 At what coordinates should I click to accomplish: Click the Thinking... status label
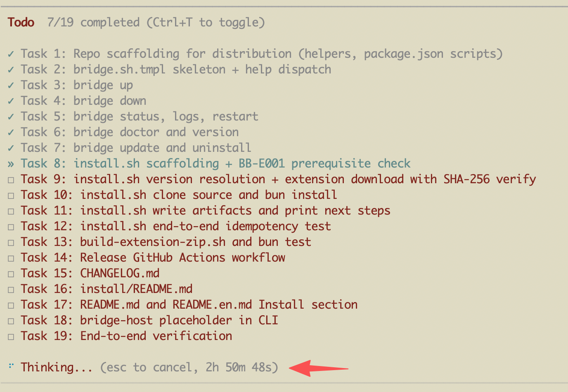57,367
